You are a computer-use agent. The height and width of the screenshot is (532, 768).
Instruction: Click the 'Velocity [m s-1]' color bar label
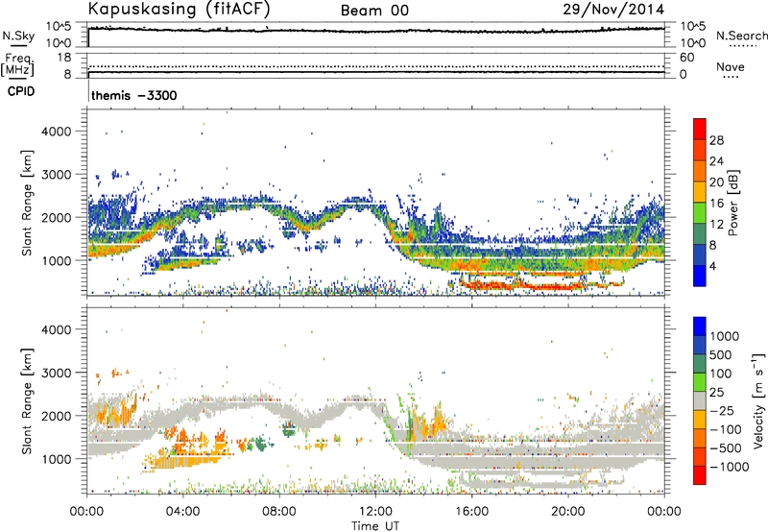coord(758,400)
